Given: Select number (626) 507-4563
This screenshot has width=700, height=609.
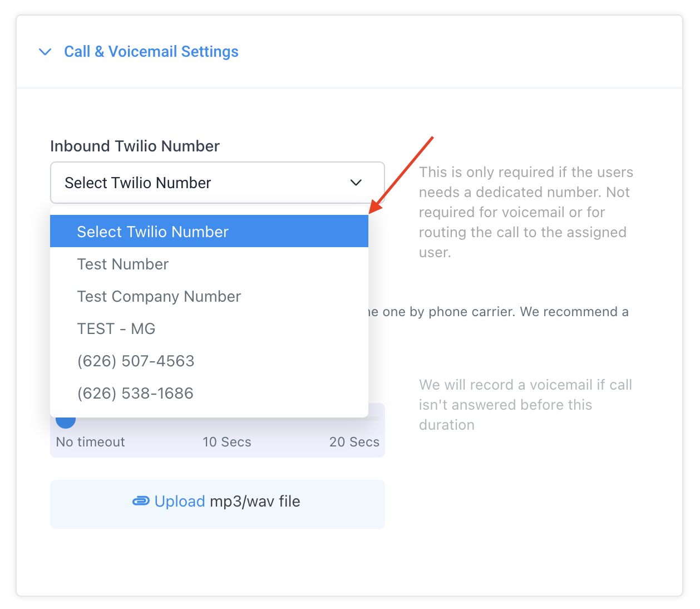Looking at the screenshot, I should [209, 361].
